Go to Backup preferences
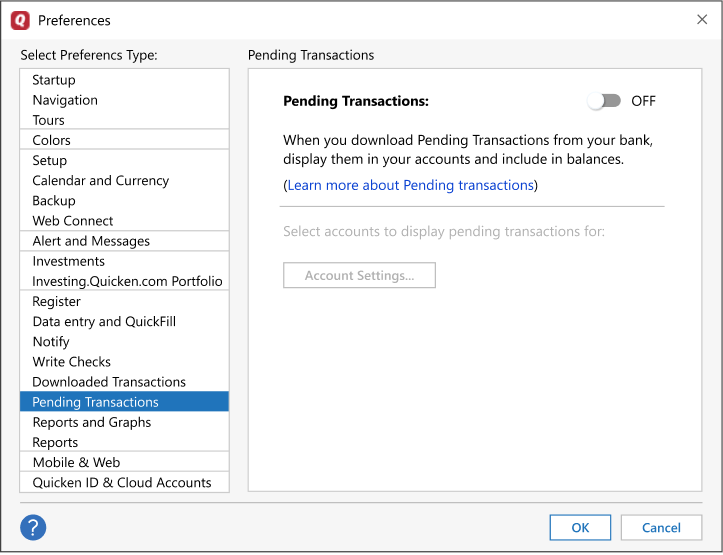This screenshot has height=555, width=723. pos(54,200)
